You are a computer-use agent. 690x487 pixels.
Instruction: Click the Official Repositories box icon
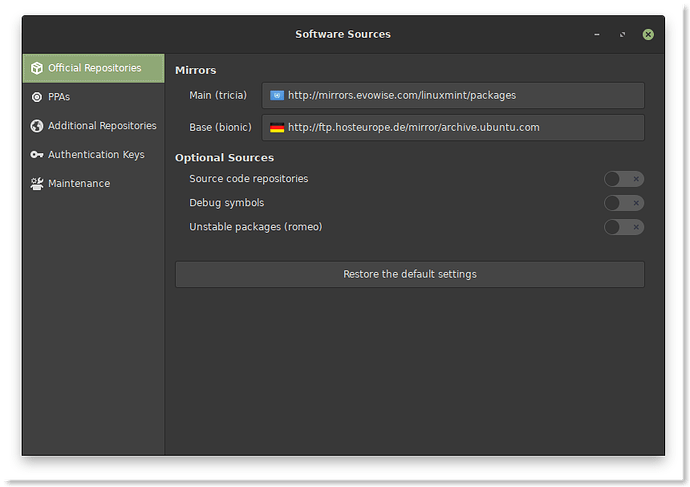[37, 68]
